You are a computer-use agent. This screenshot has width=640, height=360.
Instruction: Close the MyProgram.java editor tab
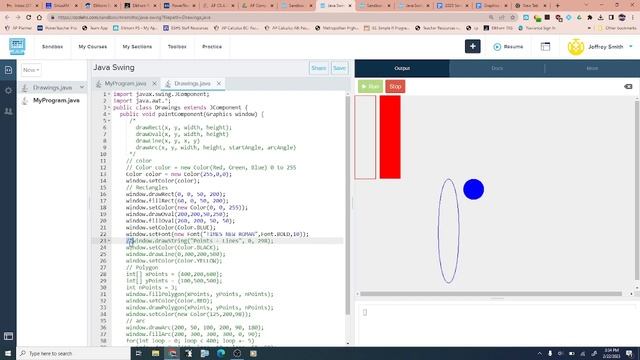click(x=154, y=84)
